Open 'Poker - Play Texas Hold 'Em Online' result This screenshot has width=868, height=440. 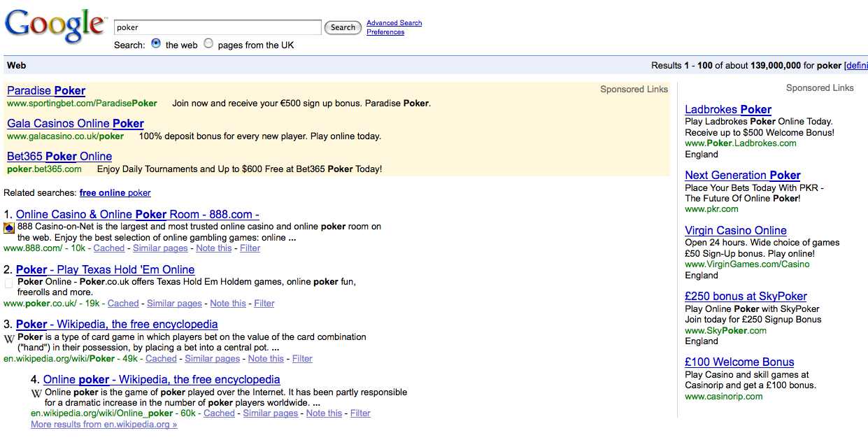pos(105,269)
